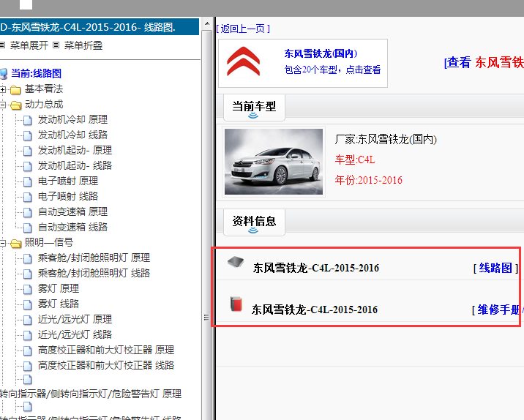Click page icon next to 乘客舱/封闭舱照明灯 原理
The height and width of the screenshot is (420, 524).
pos(28,258)
